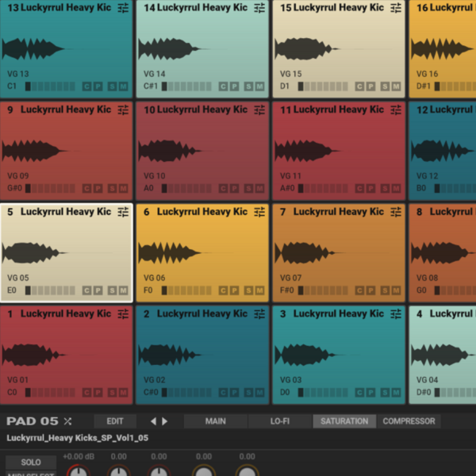Click the C#1 note label on pad 14

[151, 86]
